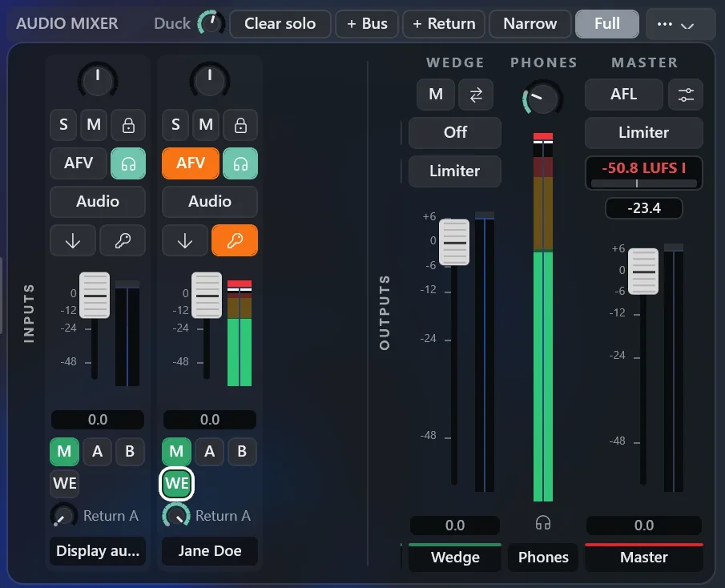Add a new Bus
Image resolution: width=725 pixels, height=588 pixels.
tap(367, 23)
